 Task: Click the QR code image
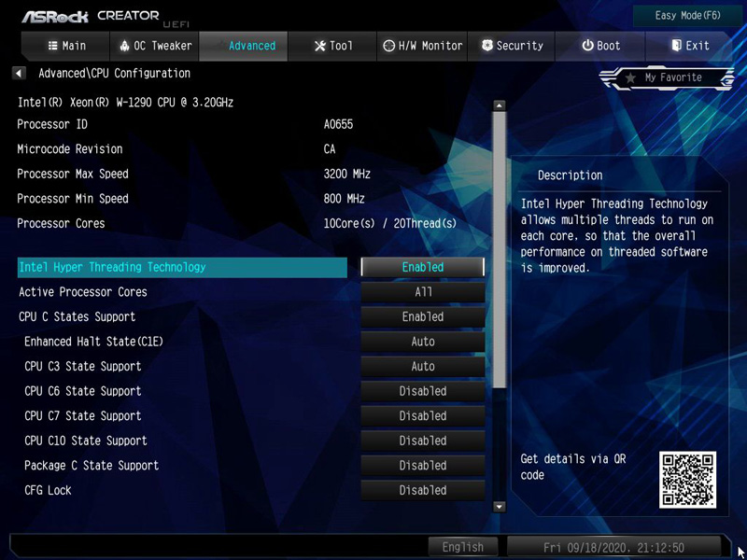coord(687,480)
